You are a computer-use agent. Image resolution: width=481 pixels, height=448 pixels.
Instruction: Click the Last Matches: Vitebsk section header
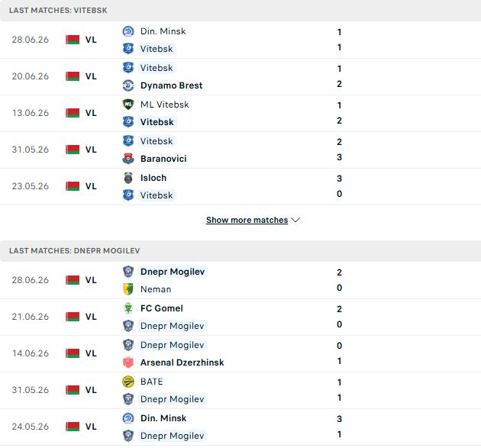tap(240, 11)
